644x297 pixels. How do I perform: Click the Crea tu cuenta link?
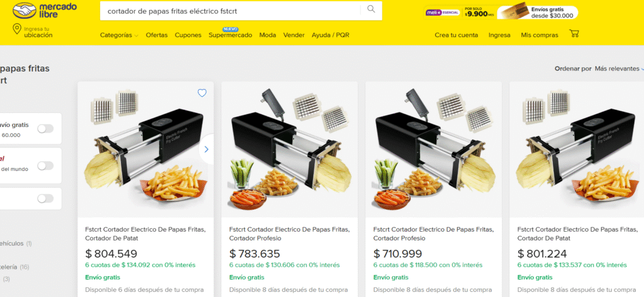[457, 35]
